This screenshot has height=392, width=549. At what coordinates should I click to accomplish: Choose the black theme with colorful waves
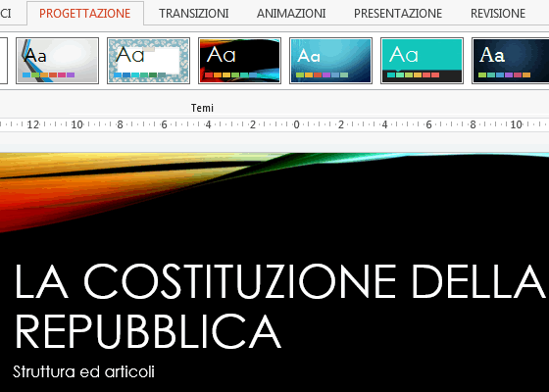pos(239,61)
